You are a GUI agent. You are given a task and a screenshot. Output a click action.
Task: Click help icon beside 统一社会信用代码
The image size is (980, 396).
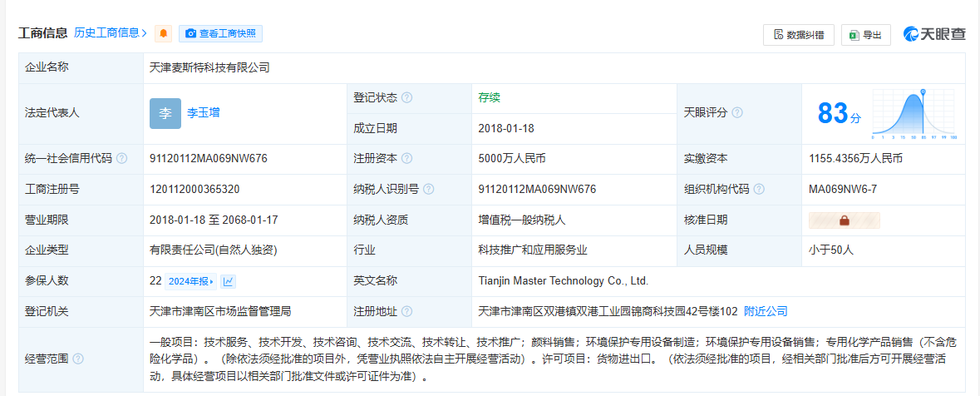pos(122,158)
